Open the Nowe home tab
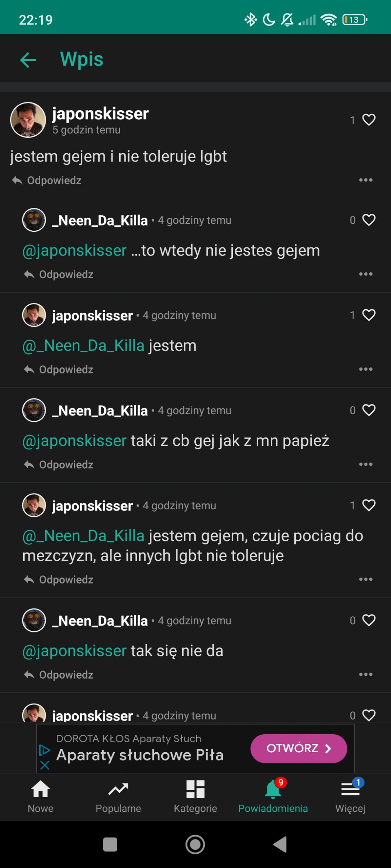The height and width of the screenshot is (868, 391). [x=41, y=796]
